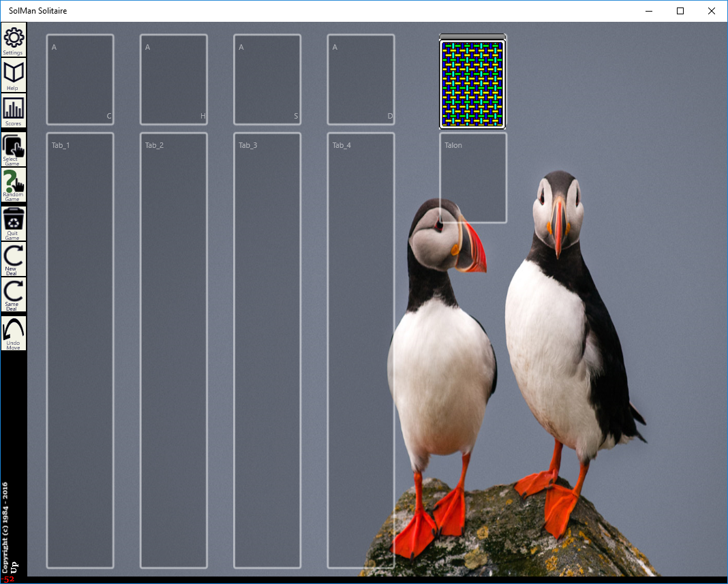Click the empty Talon pile
The width and height of the screenshot is (728, 584).
473,177
